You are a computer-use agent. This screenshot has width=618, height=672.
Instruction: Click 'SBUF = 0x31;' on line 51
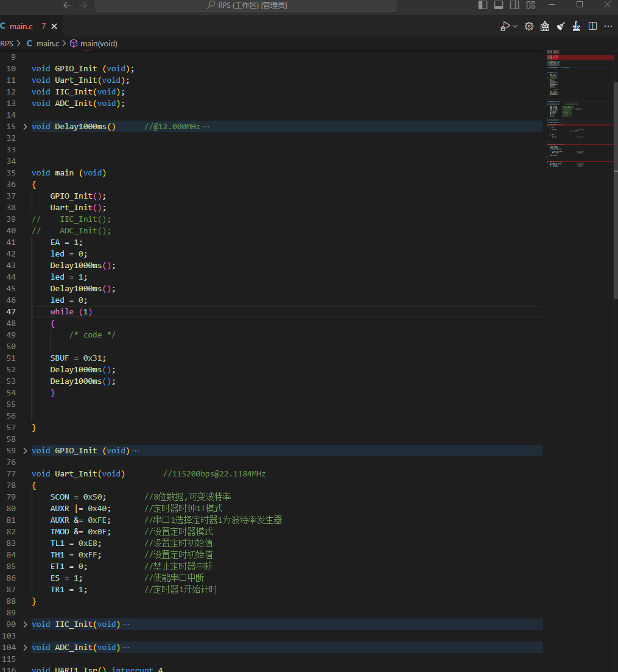coord(78,358)
